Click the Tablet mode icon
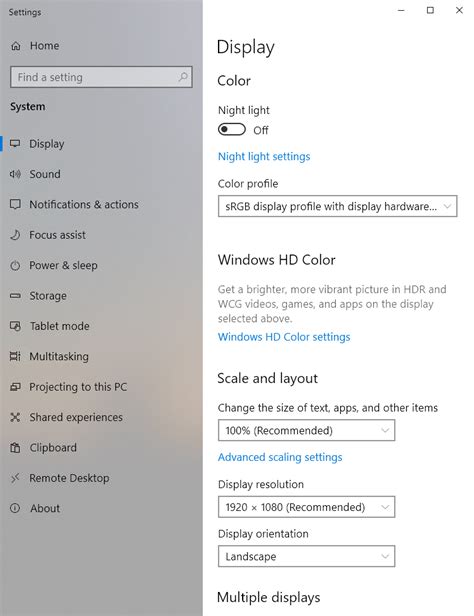 pos(15,326)
